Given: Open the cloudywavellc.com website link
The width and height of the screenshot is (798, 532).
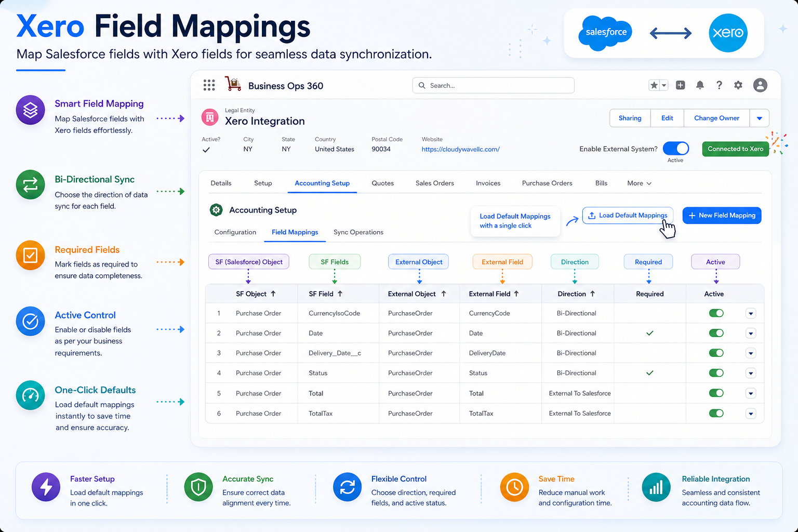Looking at the screenshot, I should [461, 149].
